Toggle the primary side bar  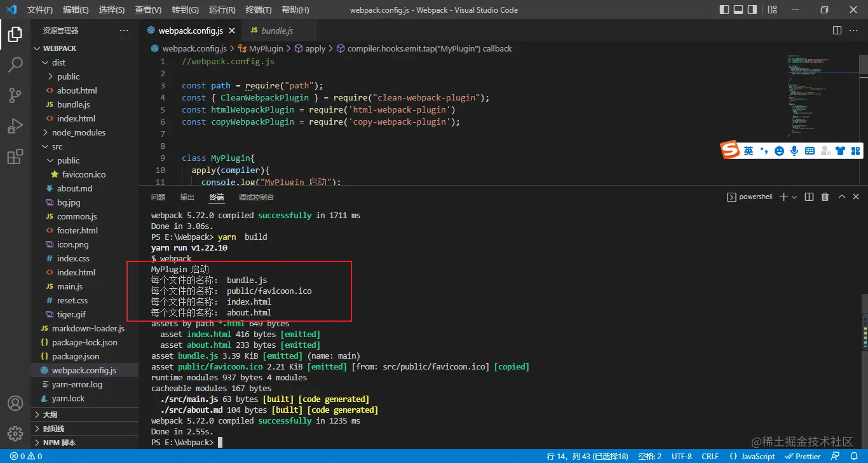point(724,10)
